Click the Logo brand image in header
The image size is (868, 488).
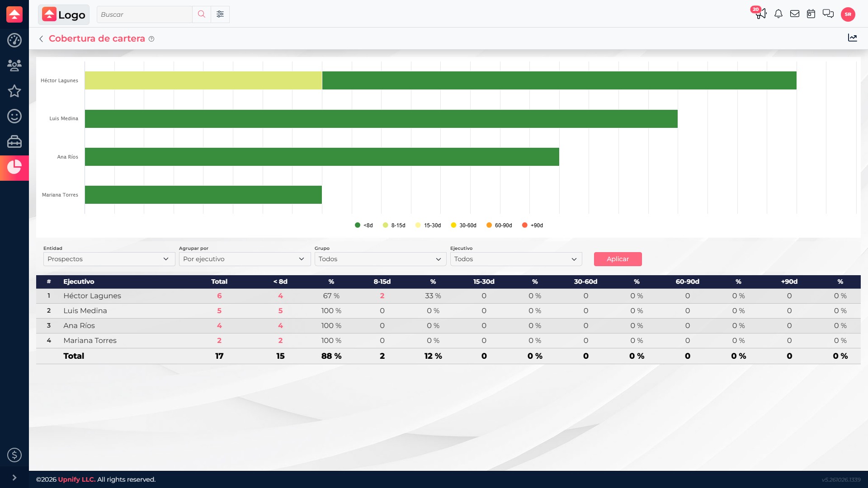64,14
